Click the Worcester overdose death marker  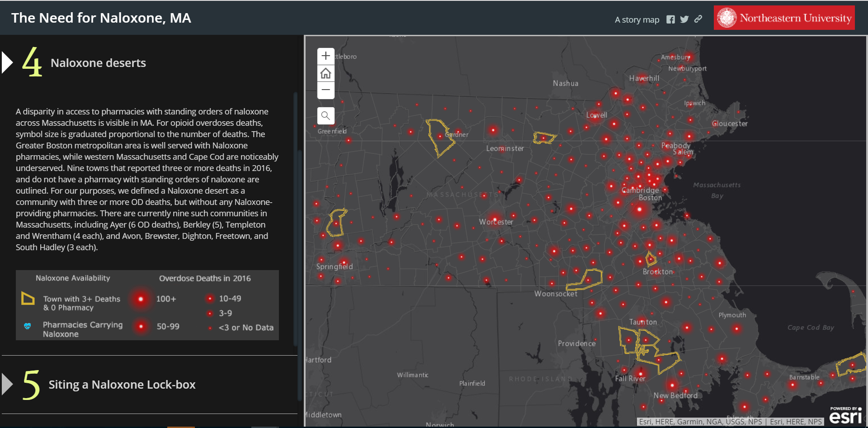point(495,219)
